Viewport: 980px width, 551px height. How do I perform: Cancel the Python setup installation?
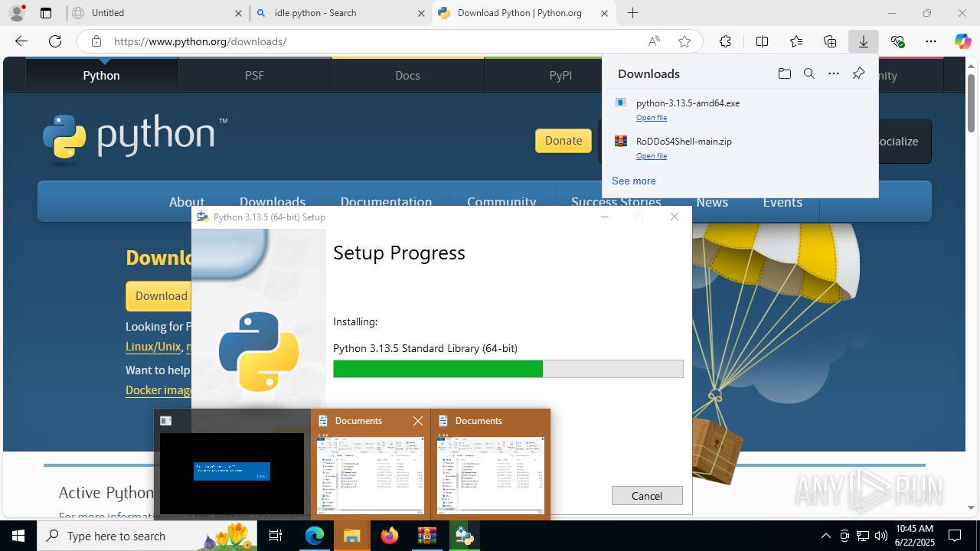point(647,496)
